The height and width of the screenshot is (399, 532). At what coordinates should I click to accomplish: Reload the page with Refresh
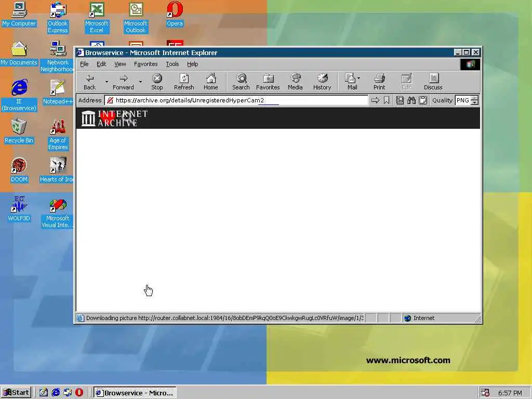pyautogui.click(x=184, y=82)
